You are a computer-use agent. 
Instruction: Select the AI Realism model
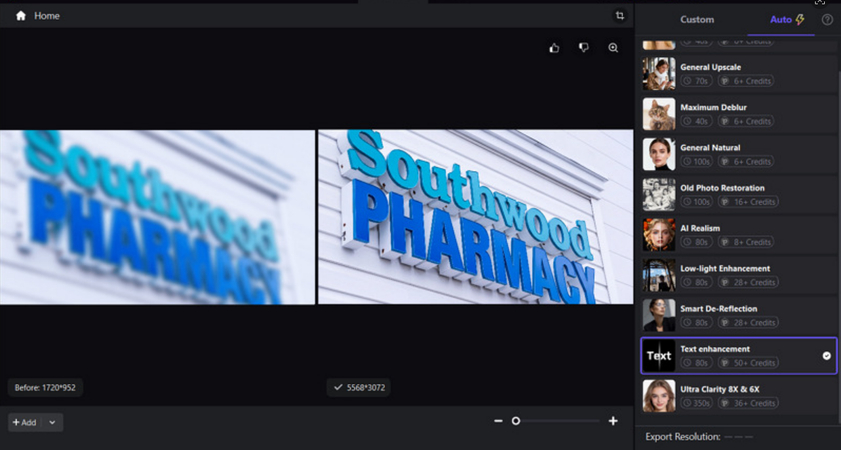739,235
